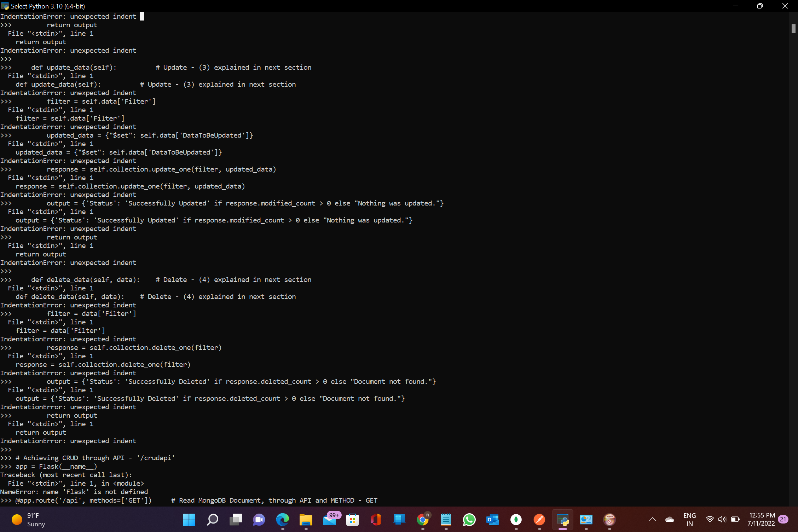Image resolution: width=798 pixels, height=532 pixels.
Task: Switch ENG IN input language
Action: (689, 520)
